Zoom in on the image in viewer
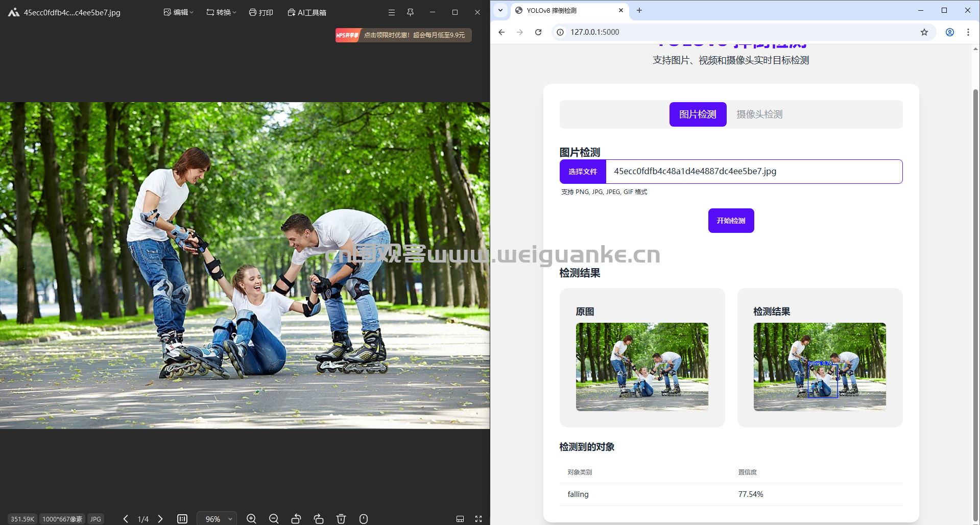 [x=251, y=519]
